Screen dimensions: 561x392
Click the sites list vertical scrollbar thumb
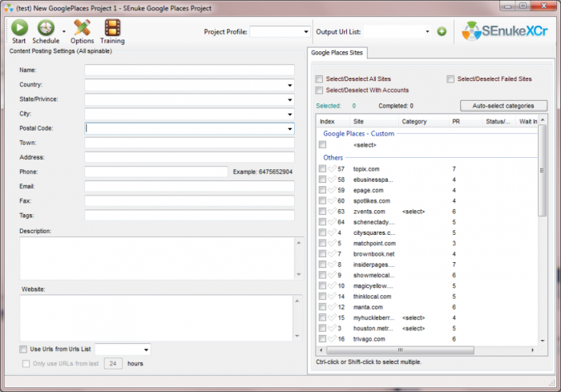click(543, 171)
